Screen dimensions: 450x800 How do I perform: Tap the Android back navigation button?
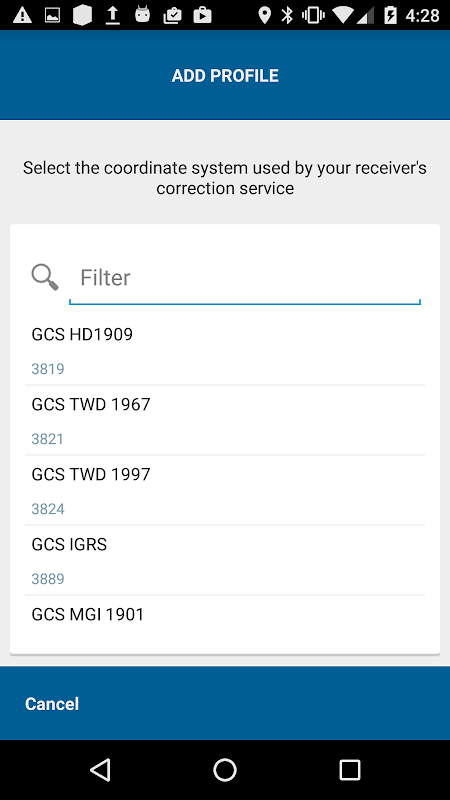101,769
